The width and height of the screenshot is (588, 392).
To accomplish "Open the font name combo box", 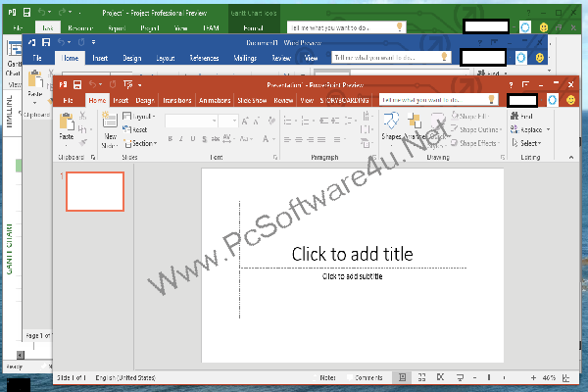I will (x=191, y=121).
